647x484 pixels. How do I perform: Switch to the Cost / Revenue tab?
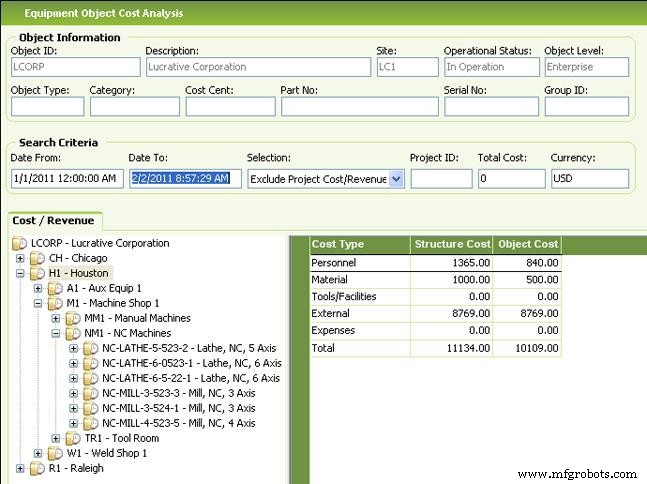(x=53, y=220)
